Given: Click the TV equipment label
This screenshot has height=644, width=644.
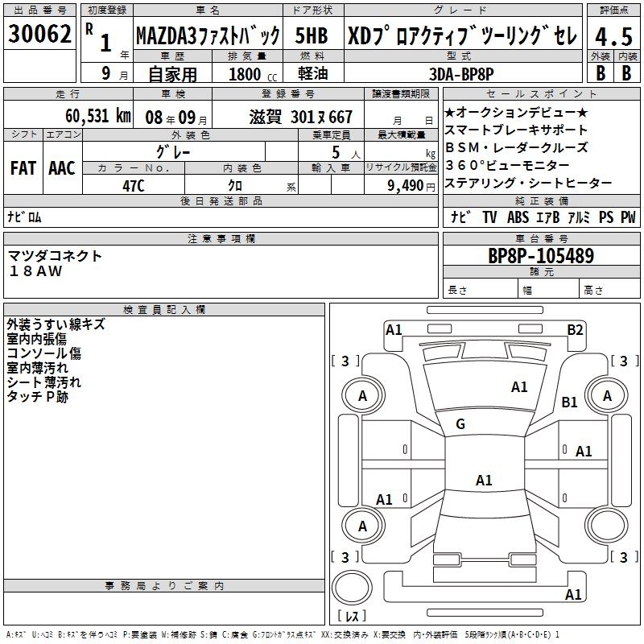Looking at the screenshot, I should tap(489, 217).
